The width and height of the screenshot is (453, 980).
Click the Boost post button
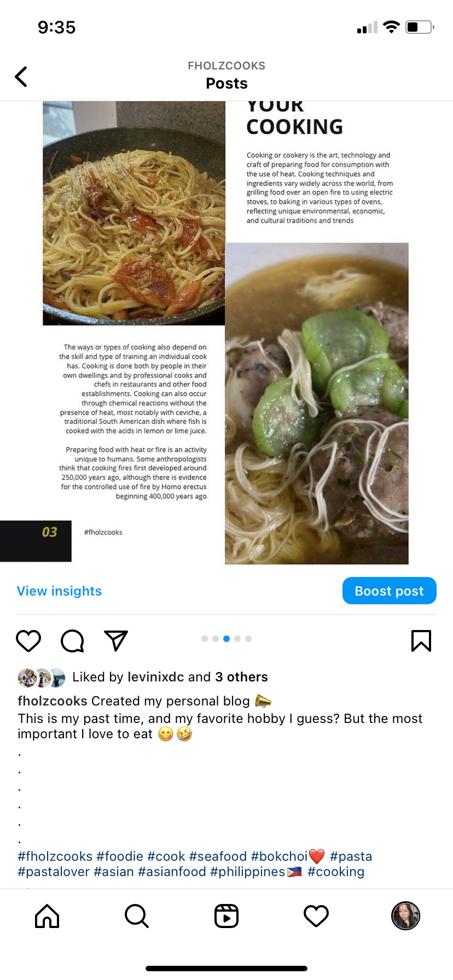[390, 591]
